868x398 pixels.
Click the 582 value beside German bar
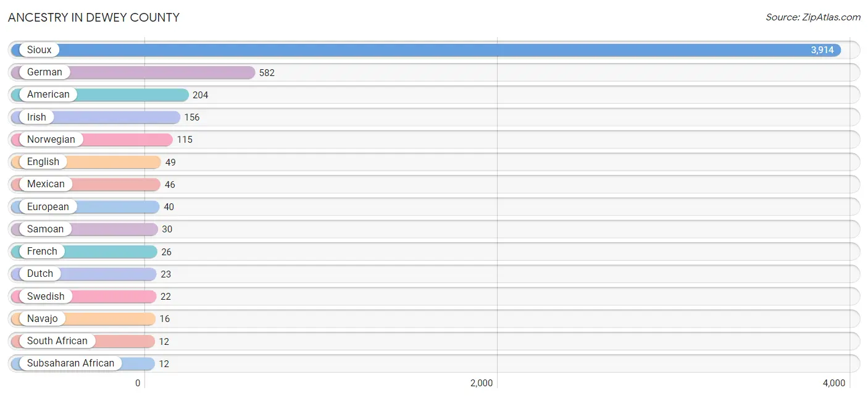[267, 72]
